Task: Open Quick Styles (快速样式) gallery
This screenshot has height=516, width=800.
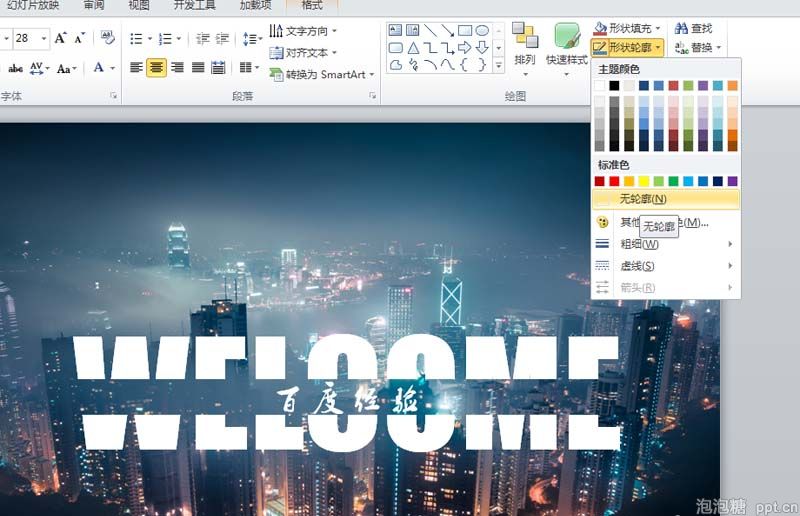Action: pos(566,50)
